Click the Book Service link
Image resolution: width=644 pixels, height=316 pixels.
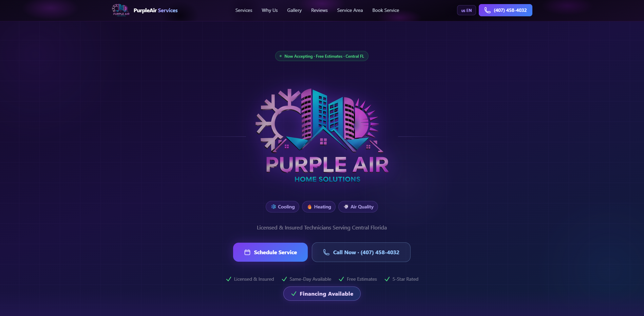[385, 10]
